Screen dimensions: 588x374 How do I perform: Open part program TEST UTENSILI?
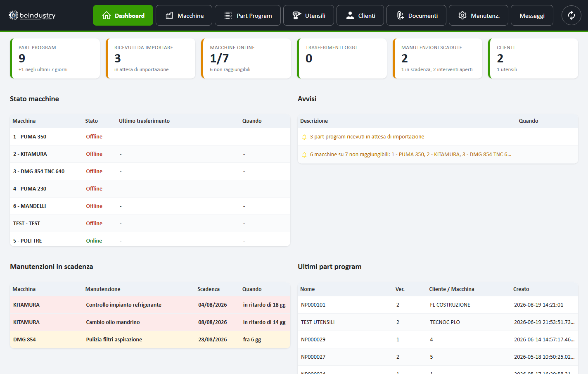click(x=438, y=322)
